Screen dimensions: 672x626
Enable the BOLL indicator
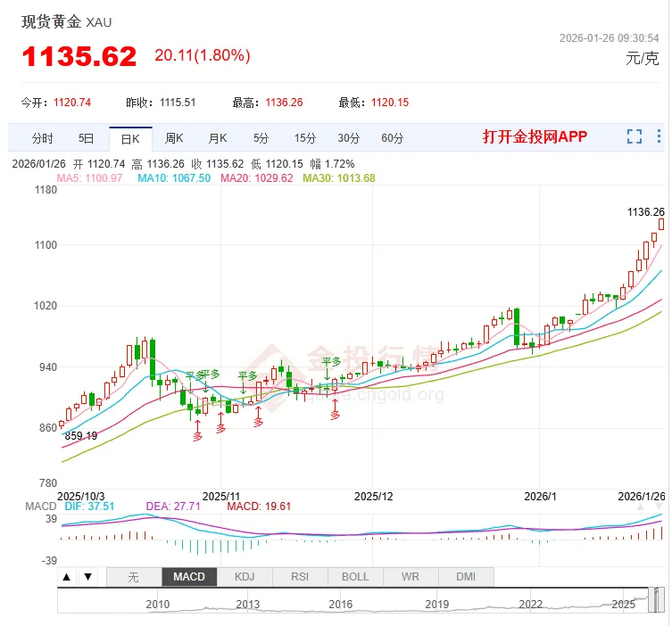point(355,577)
